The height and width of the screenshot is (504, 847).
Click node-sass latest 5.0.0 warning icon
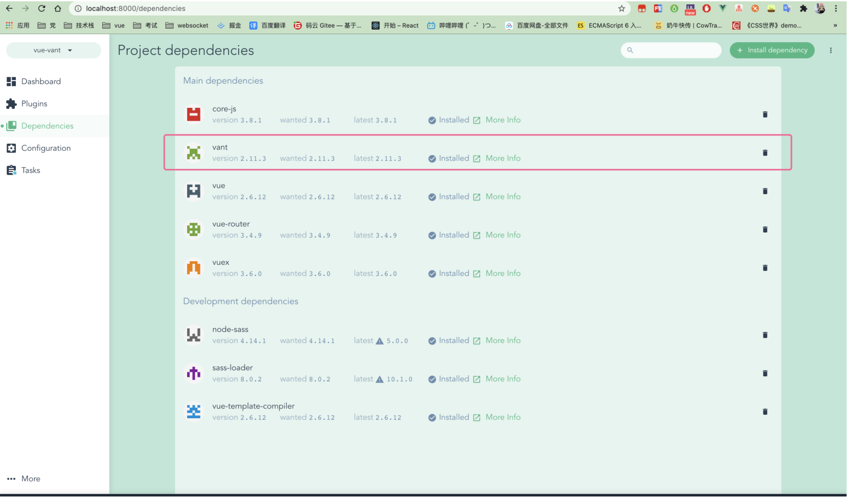click(x=379, y=341)
